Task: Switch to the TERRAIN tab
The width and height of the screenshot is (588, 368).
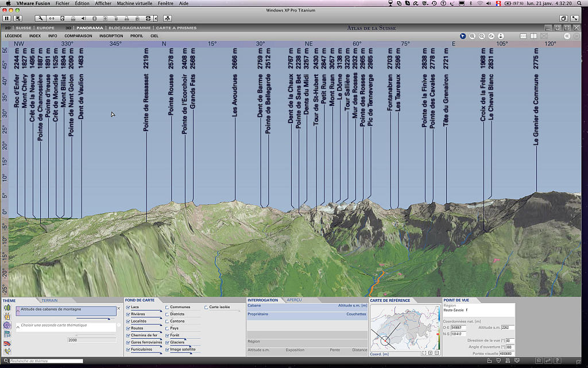Action: (x=49, y=300)
